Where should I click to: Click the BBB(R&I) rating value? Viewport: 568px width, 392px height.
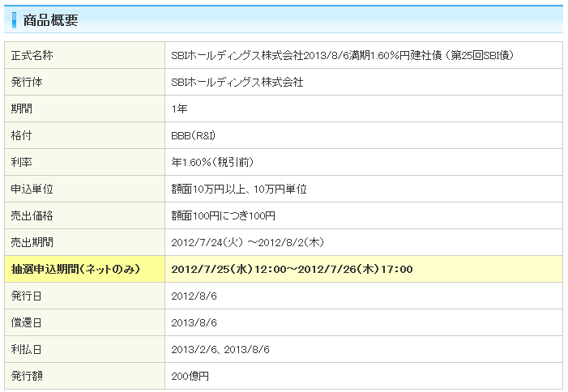coord(193,136)
